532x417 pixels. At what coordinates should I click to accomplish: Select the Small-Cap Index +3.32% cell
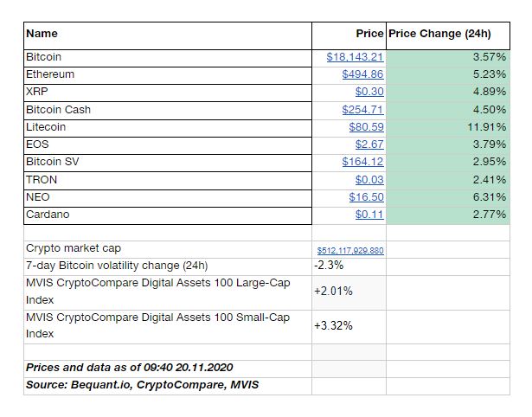coord(349,327)
